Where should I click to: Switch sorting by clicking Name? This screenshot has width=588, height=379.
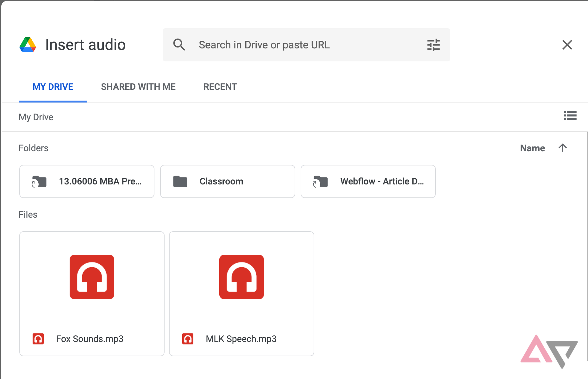(x=532, y=148)
